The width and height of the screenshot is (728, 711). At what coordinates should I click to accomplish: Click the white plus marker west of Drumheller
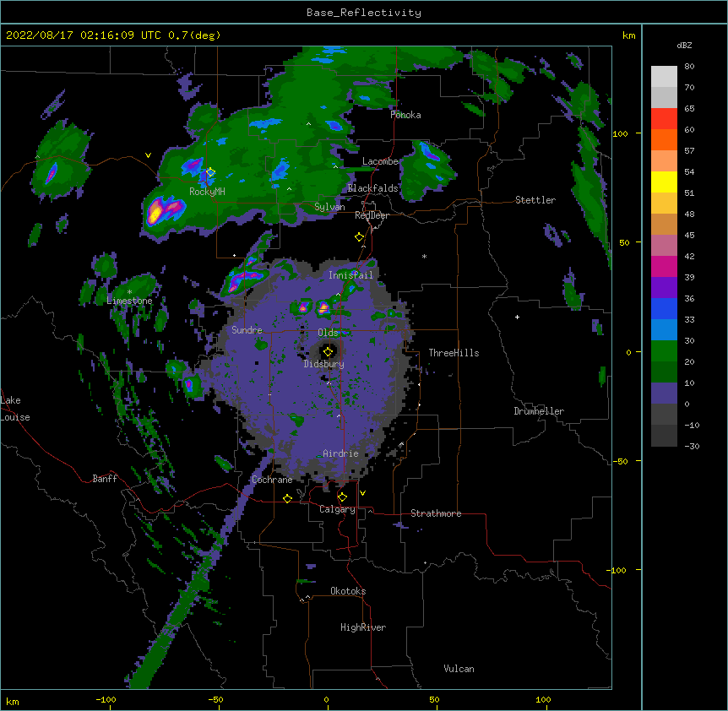tap(517, 317)
